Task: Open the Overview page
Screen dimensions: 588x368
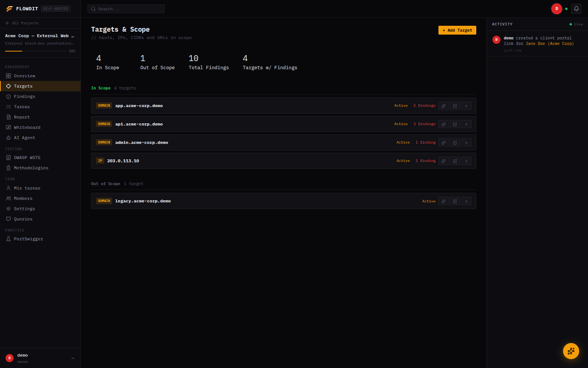Action: click(x=40, y=76)
